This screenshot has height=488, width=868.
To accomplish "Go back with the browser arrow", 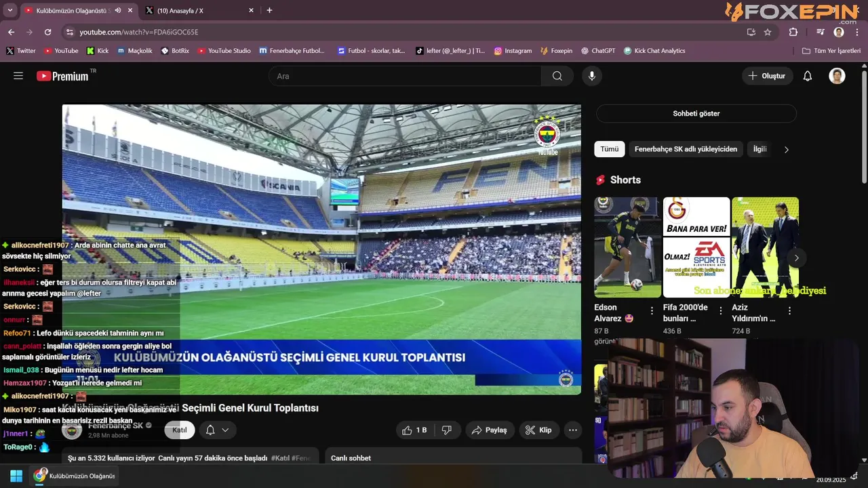I will 11,32.
